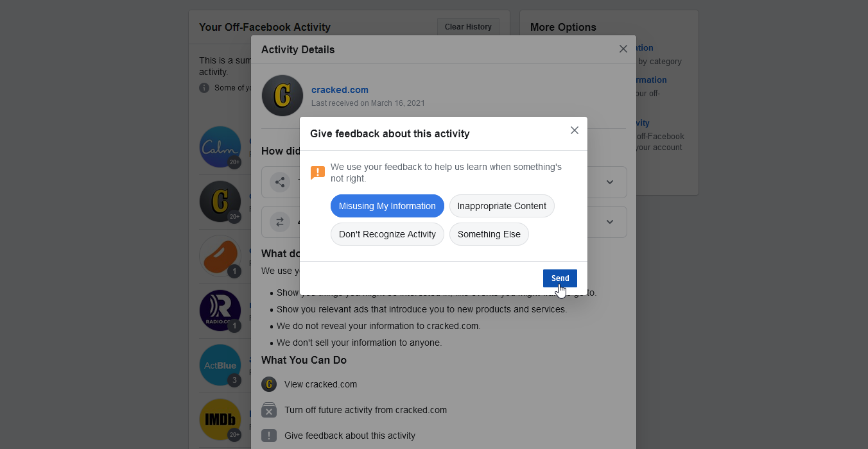Click Give feedback about this activity link text
The image size is (868, 449).
(x=350, y=436)
